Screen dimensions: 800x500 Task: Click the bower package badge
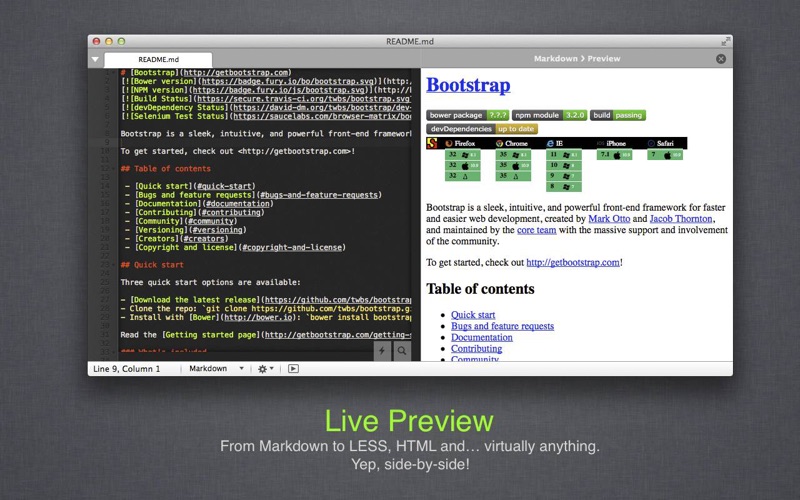(467, 115)
